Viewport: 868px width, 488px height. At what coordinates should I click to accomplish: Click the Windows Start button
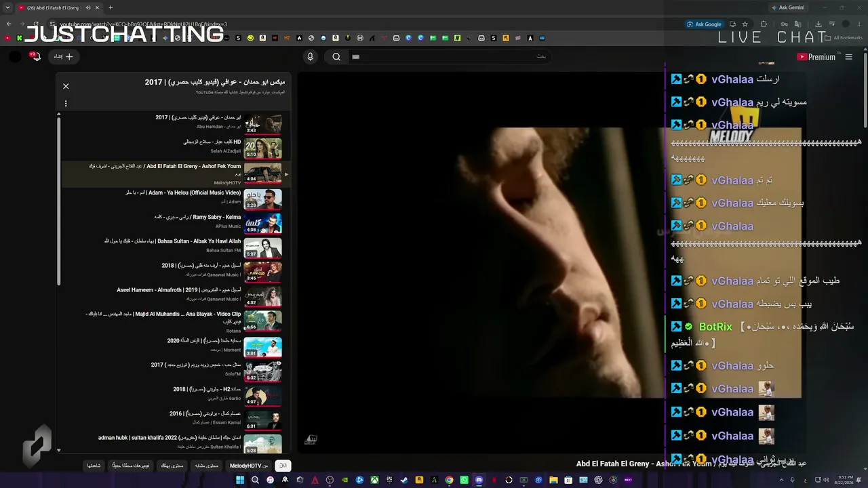click(x=240, y=480)
